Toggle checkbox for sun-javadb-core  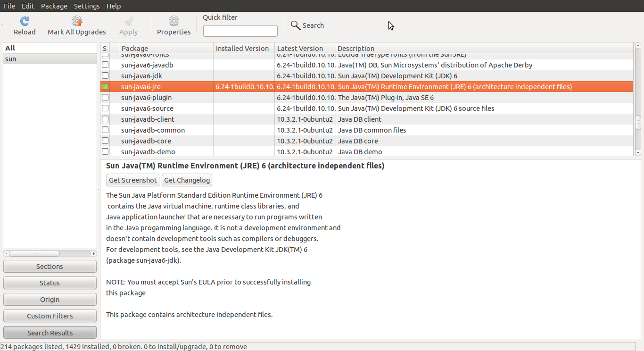[105, 141]
